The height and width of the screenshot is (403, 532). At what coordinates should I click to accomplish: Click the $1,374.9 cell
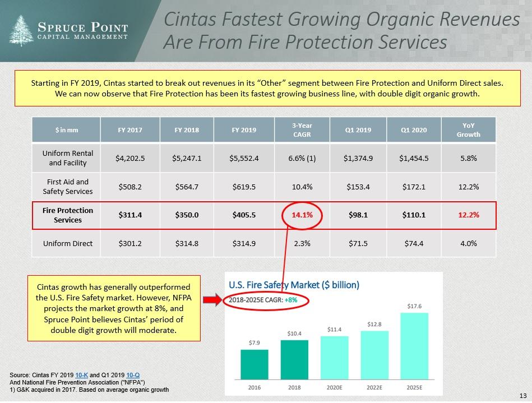(x=358, y=159)
